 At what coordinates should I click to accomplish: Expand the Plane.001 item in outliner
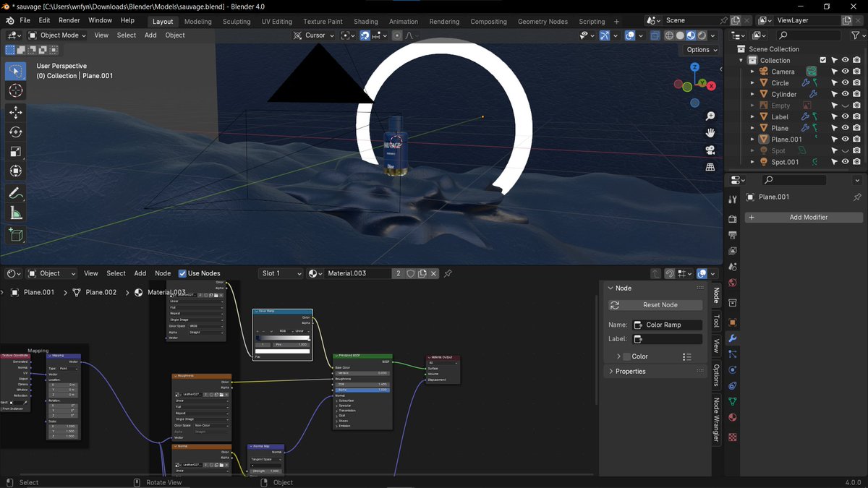point(752,140)
